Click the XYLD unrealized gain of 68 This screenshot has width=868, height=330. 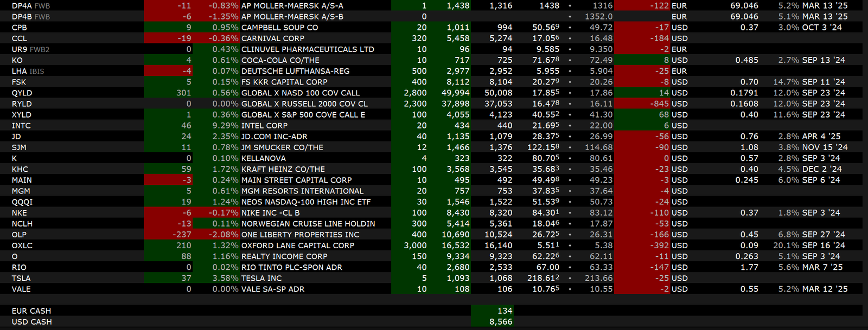coord(663,114)
